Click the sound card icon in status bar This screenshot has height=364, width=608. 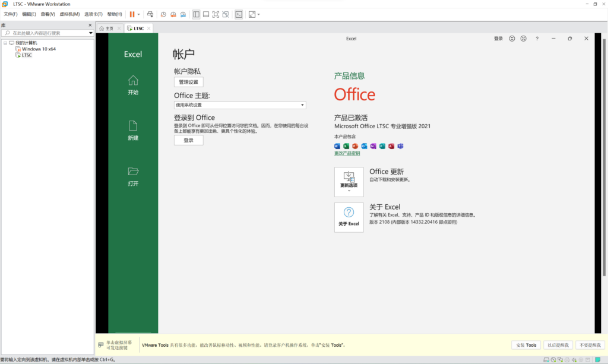574,360
